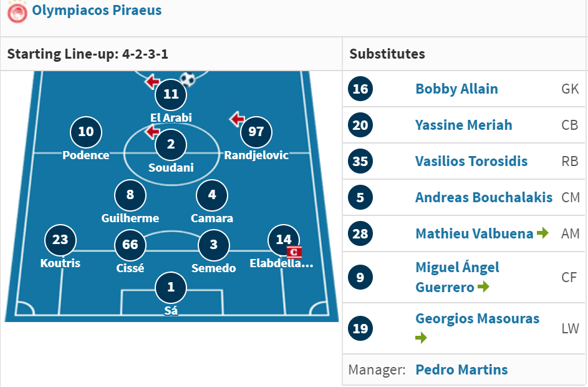
Task: Open manager Pedro Martins' profile
Action: pyautogui.click(x=461, y=370)
